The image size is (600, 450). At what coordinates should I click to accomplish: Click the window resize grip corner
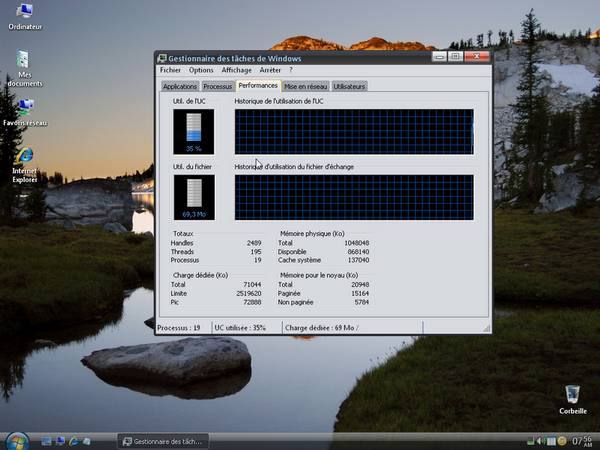pos(486,329)
